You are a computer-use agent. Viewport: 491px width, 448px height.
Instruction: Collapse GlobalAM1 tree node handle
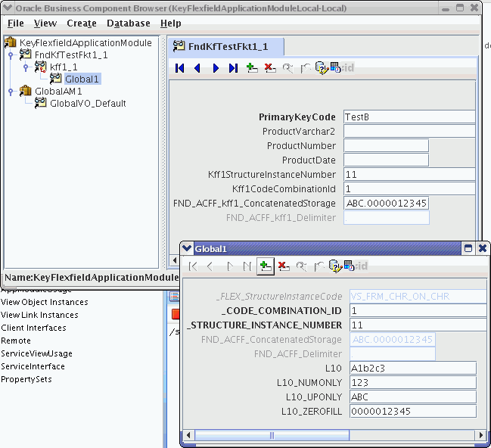[11, 91]
